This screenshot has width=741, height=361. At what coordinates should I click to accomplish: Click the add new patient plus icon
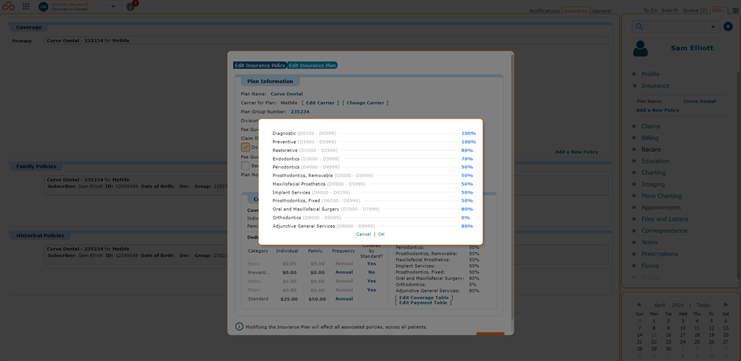[728, 27]
